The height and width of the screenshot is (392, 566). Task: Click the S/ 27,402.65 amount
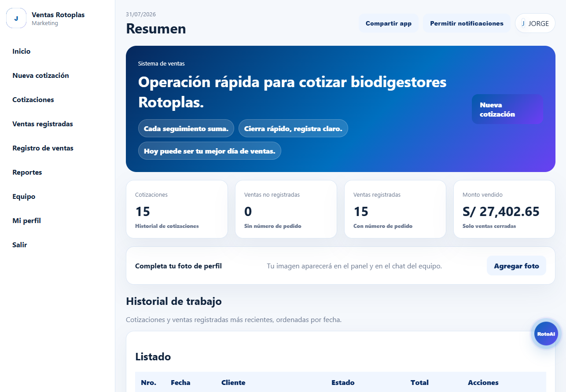coord(501,212)
